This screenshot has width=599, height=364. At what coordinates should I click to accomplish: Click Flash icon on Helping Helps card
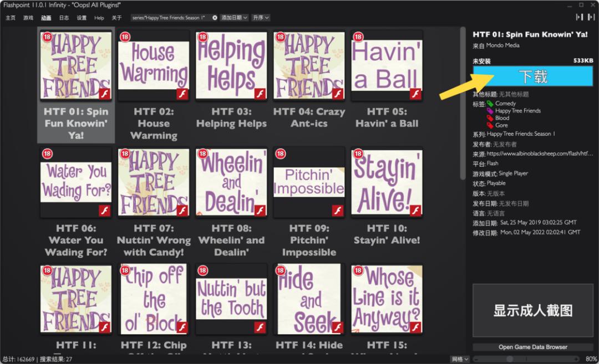click(260, 94)
